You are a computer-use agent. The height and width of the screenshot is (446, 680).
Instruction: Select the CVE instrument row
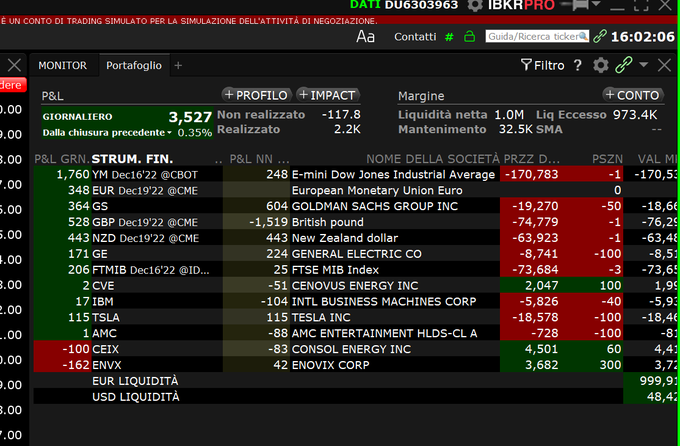(356, 285)
